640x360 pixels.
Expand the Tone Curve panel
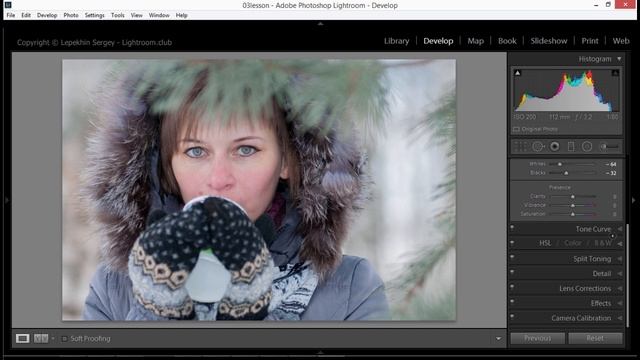pos(620,229)
